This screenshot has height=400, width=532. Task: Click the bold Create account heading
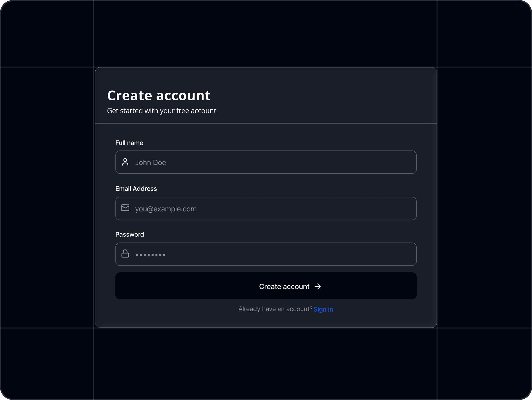pos(159,95)
